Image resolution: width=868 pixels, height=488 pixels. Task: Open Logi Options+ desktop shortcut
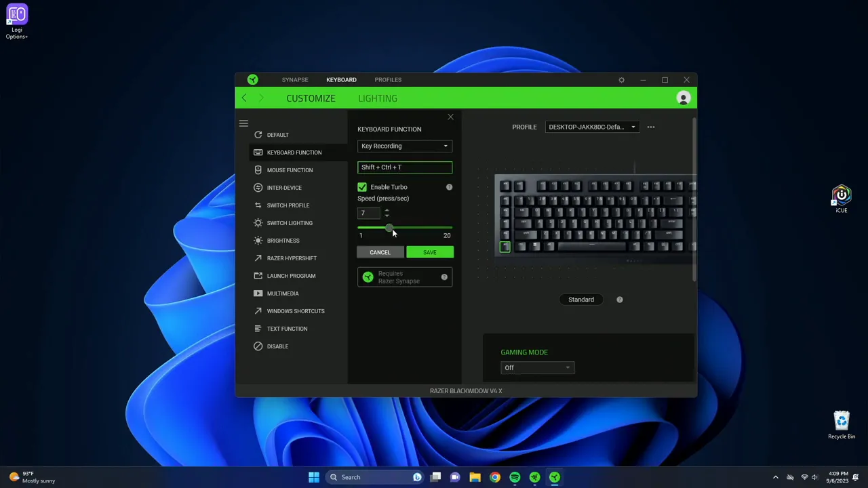[17, 20]
